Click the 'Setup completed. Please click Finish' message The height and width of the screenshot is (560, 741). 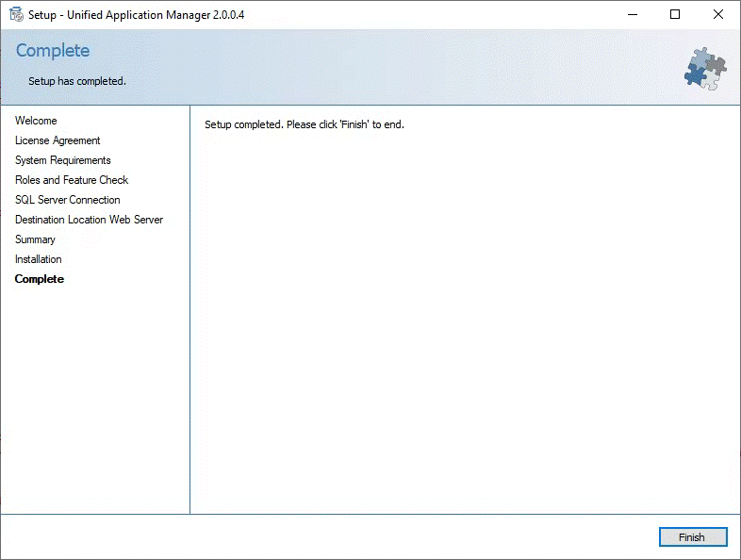(305, 124)
